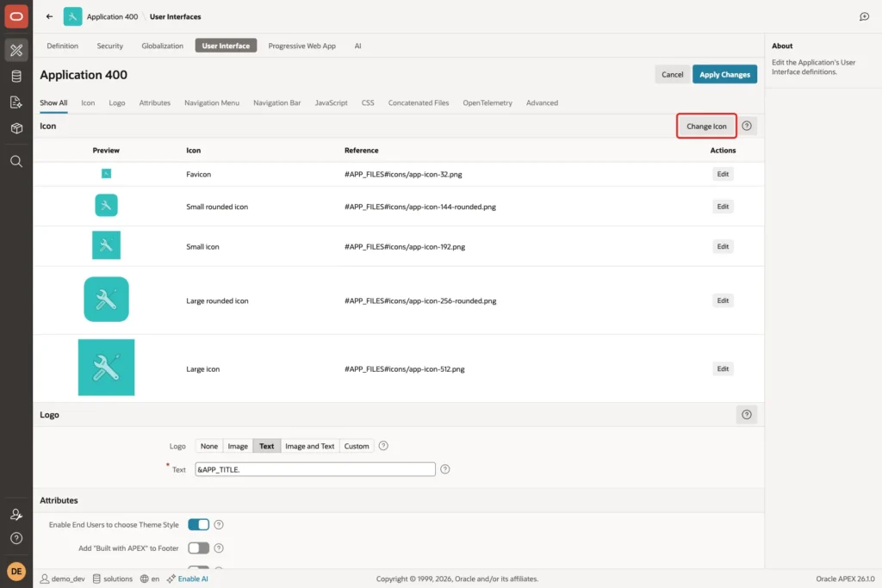
Task: Click the DE user avatar
Action: point(16,571)
